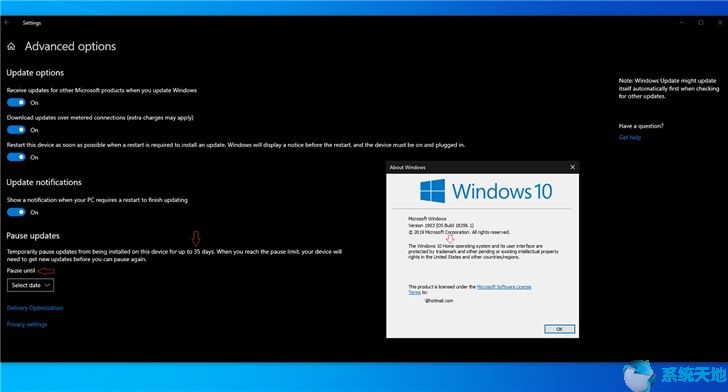Click the Pause until label

click(21, 270)
